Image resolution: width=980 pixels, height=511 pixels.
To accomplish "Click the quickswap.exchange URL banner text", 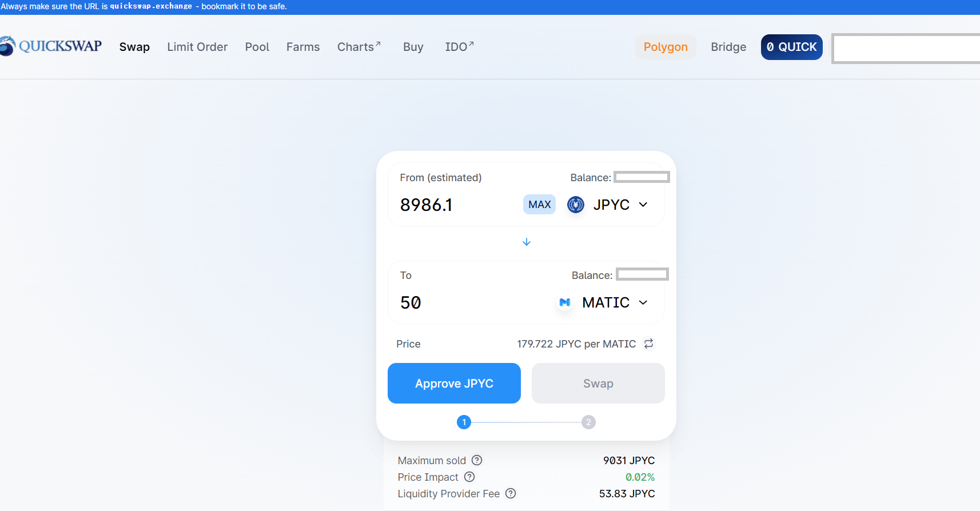I will tap(151, 6).
